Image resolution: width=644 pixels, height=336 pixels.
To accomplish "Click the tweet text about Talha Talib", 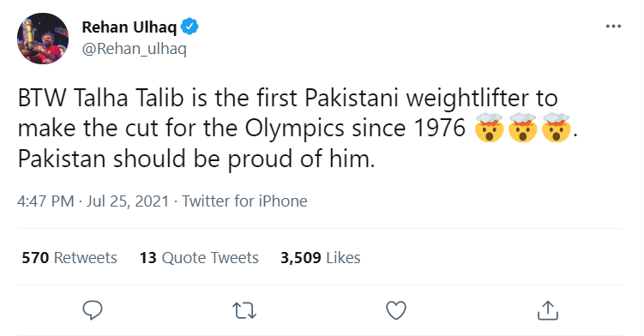I will (x=298, y=129).
